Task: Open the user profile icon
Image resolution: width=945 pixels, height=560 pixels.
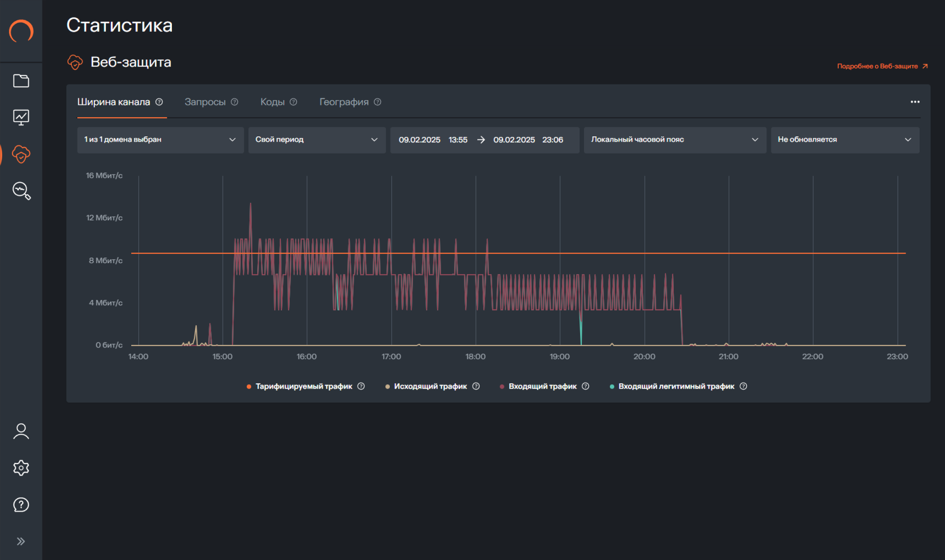Action: [21, 431]
